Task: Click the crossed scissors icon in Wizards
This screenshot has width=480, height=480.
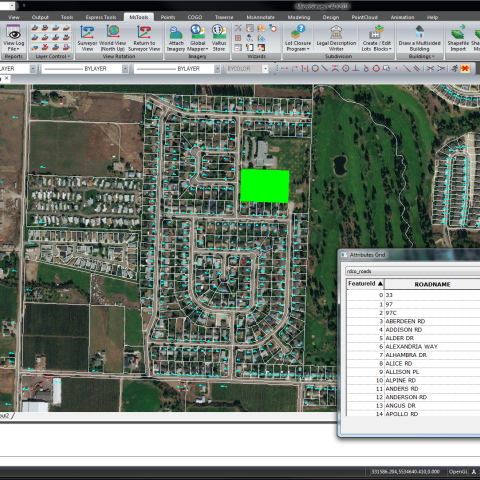Action: point(238,28)
